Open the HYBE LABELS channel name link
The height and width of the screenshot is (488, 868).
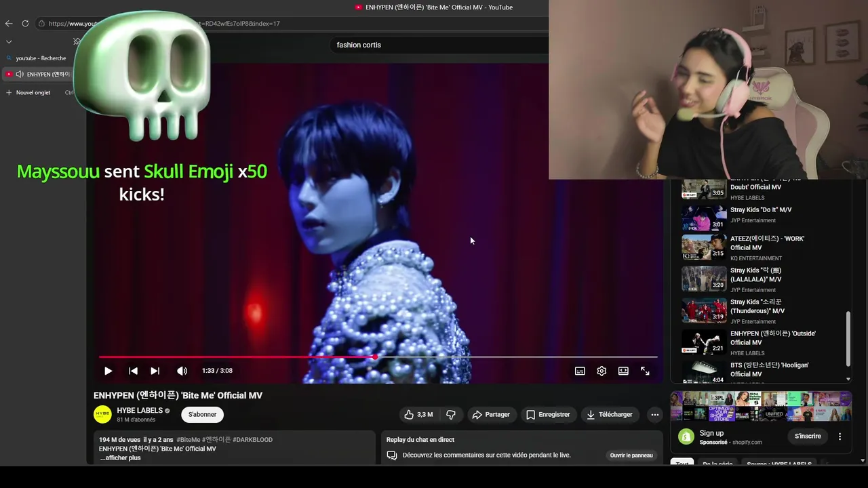coord(140,410)
